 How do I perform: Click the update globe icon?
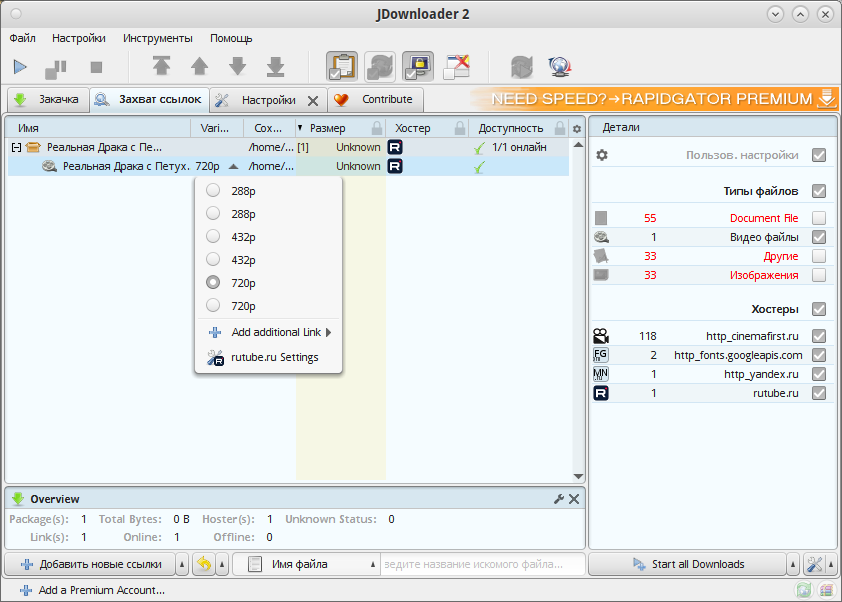(x=560, y=67)
